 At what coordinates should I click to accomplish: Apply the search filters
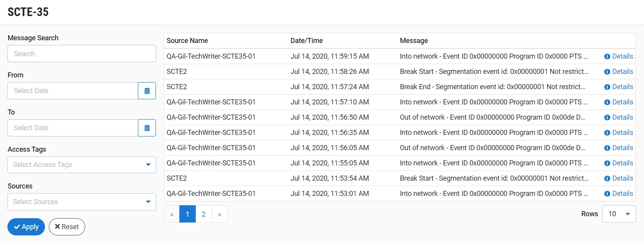point(26,227)
